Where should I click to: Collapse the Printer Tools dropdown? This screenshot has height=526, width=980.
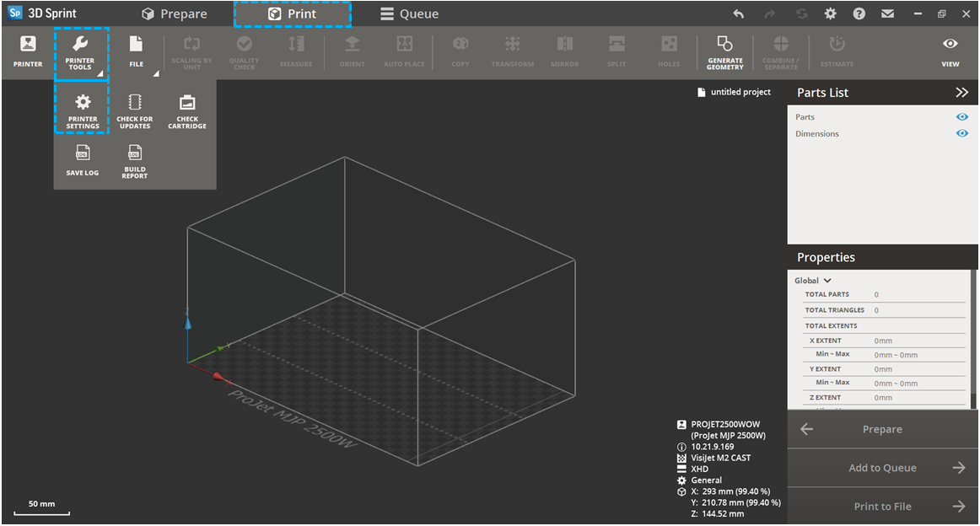pyautogui.click(x=81, y=53)
